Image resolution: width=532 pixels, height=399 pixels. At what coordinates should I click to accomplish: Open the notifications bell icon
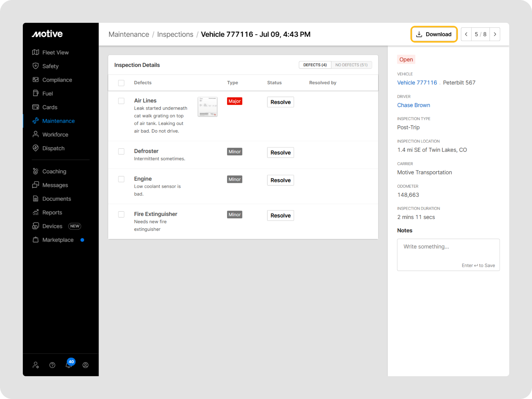pyautogui.click(x=69, y=365)
